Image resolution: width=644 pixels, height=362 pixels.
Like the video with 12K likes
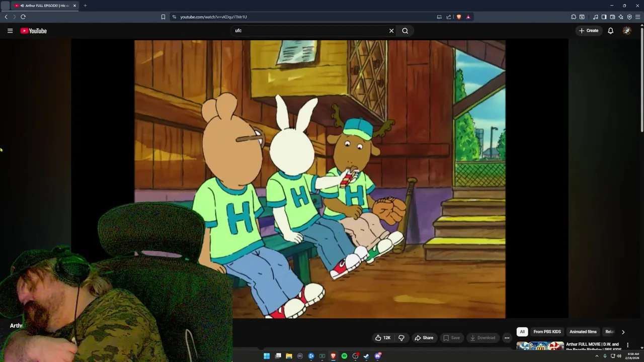click(382, 338)
